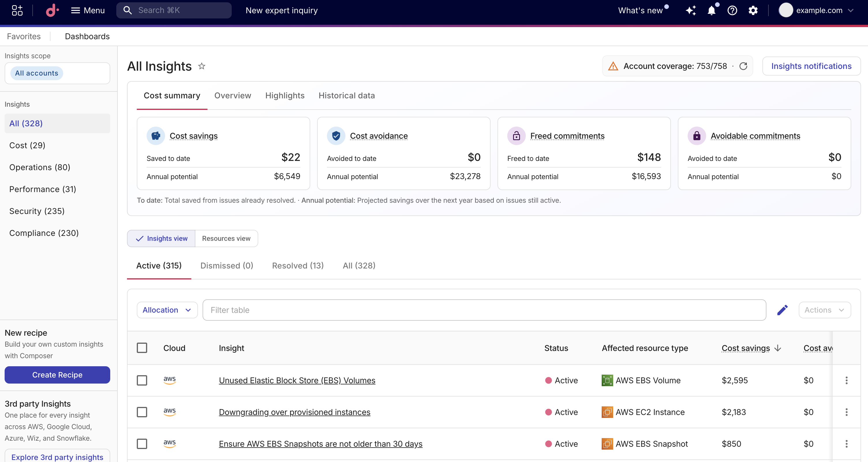The width and height of the screenshot is (868, 462).
Task: Sort by Cost savings column header
Action: 751,348
